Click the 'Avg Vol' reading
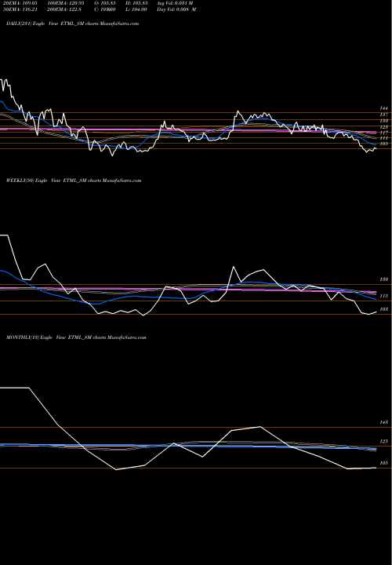The image size is (392, 565). pyautogui.click(x=175, y=3)
